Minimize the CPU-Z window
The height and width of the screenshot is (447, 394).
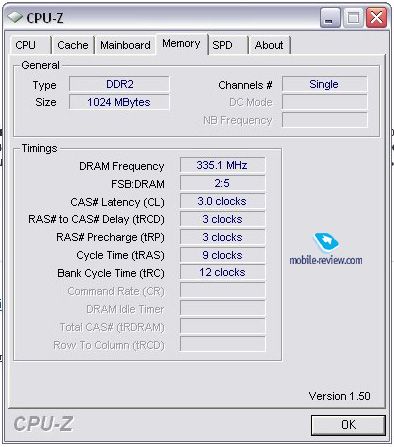(330, 18)
